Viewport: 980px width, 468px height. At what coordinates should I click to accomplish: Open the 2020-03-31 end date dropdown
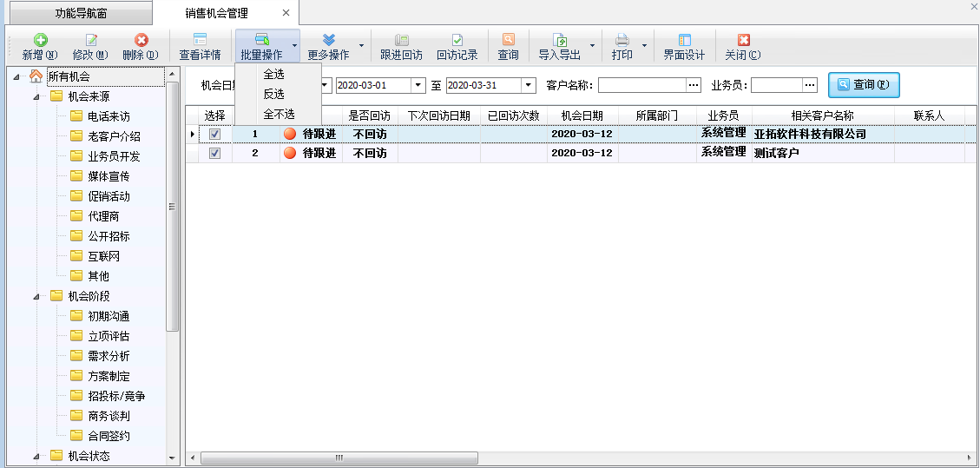(x=529, y=85)
